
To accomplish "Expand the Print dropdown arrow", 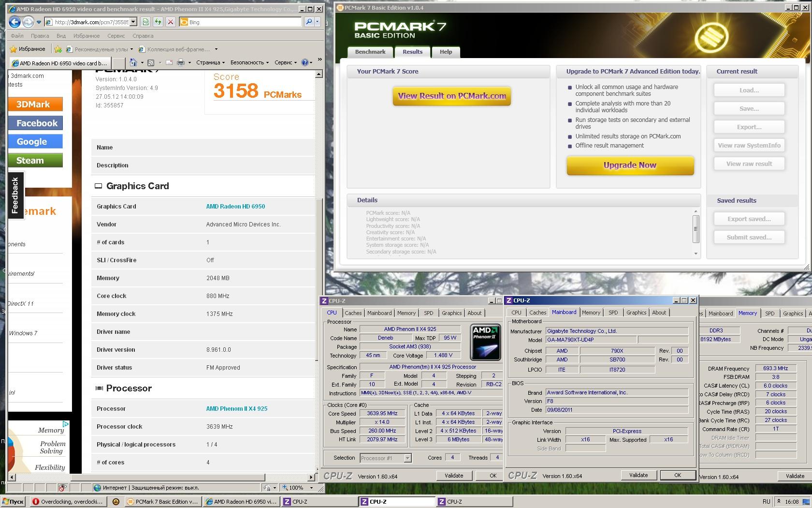I will click(189, 62).
